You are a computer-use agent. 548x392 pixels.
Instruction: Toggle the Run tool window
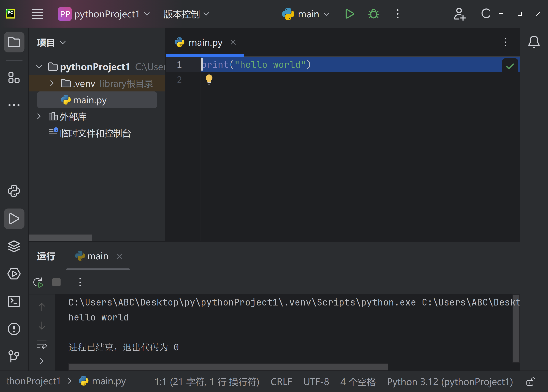14,219
